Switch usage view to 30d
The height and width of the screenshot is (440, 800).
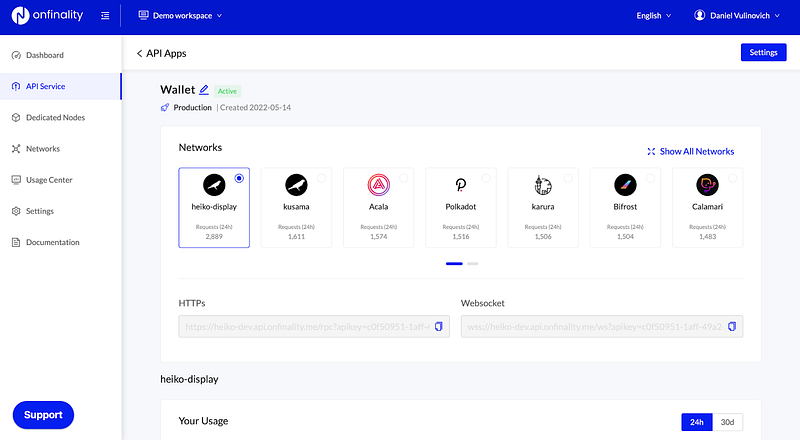[727, 422]
